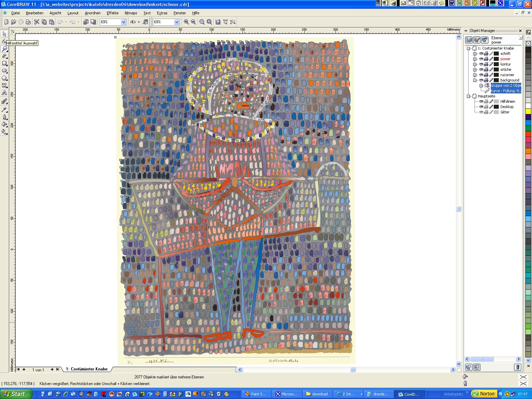Click Zoom to Page Height icon
Screen dimensions: 532x399
point(233,22)
